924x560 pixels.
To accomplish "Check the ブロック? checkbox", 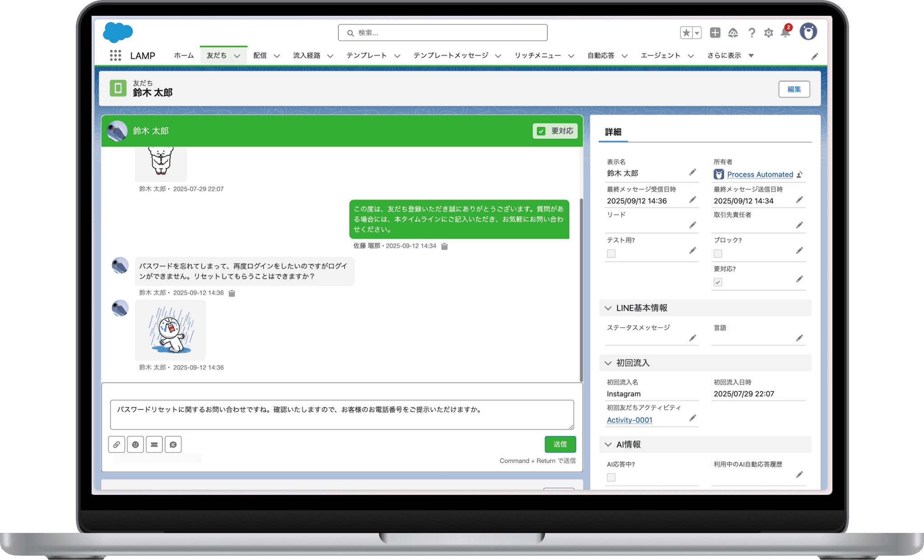I will click(718, 254).
